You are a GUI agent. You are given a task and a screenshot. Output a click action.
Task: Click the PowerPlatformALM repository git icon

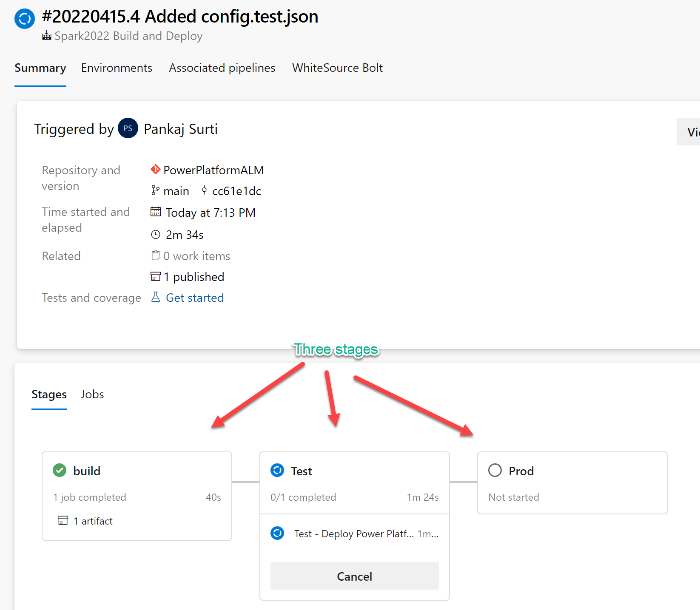coord(155,170)
